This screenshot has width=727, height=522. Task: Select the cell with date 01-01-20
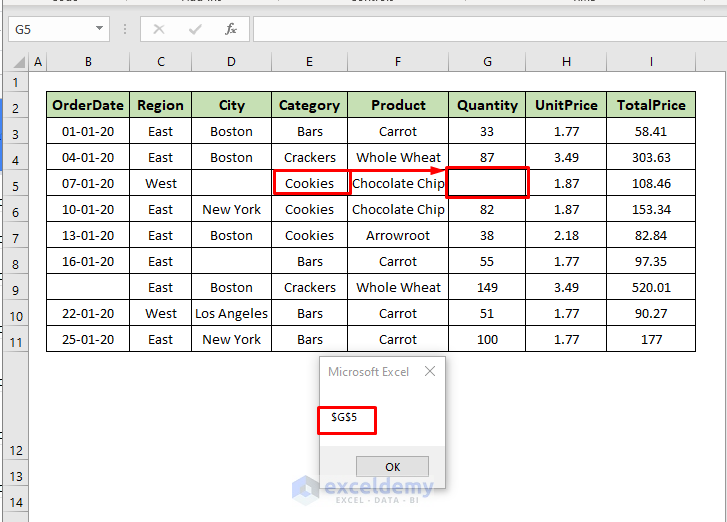pyautogui.click(x=88, y=131)
